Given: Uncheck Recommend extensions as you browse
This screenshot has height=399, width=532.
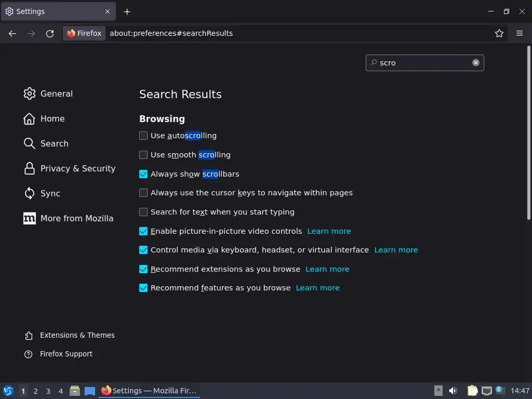Looking at the screenshot, I should coord(143,269).
